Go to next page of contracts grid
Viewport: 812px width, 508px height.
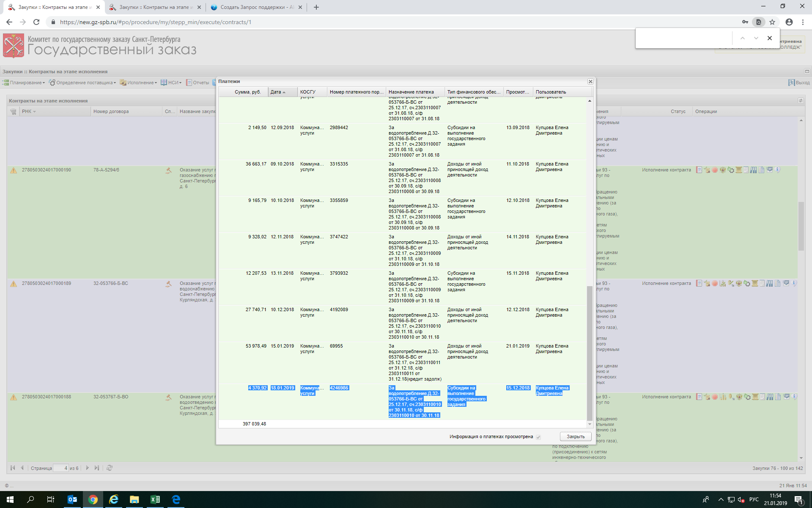pyautogui.click(x=88, y=468)
